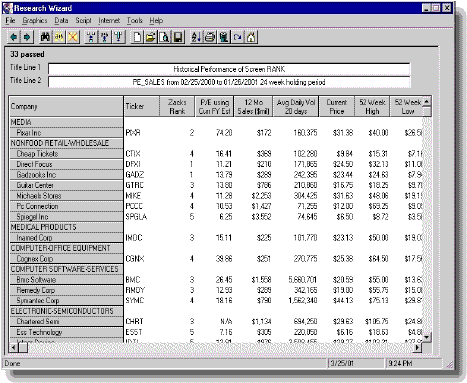This screenshot has width=467, height=383.
Task: Click the A-Z sort icon
Action: [x=196, y=37]
